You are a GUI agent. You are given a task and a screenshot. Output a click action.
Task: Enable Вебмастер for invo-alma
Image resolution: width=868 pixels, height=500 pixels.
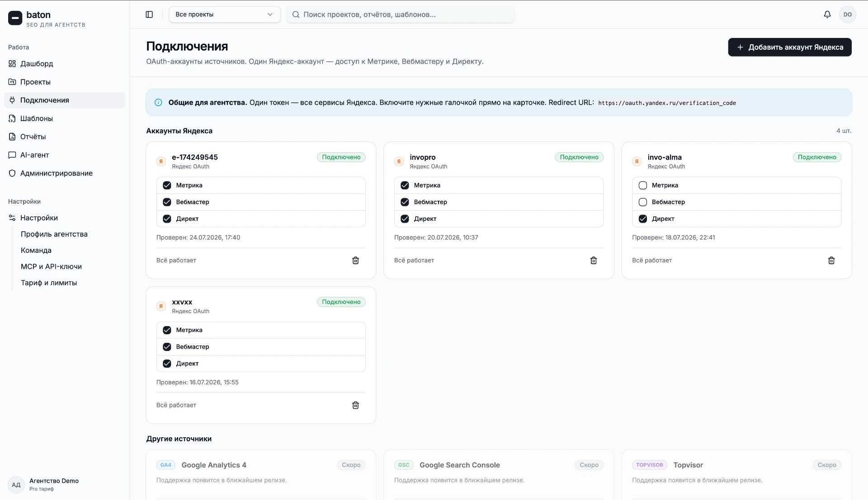coord(643,202)
